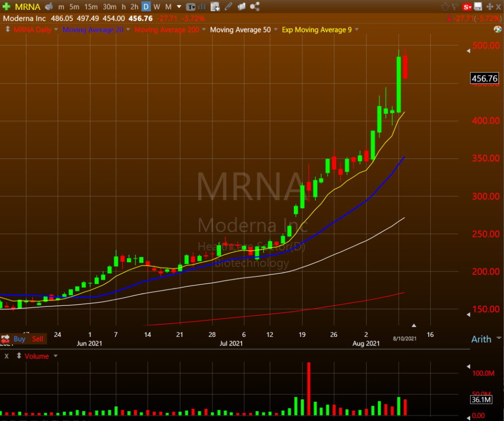This screenshot has width=504, height=421.
Task: Select the Daily 'D' timeframe button
Action: pyautogui.click(x=146, y=7)
